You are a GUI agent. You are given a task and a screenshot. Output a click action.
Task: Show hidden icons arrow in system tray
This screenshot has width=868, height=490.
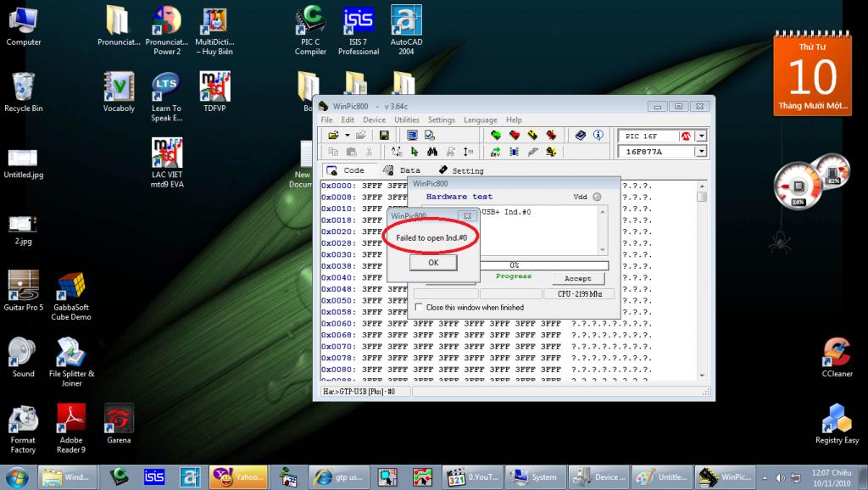(x=765, y=478)
